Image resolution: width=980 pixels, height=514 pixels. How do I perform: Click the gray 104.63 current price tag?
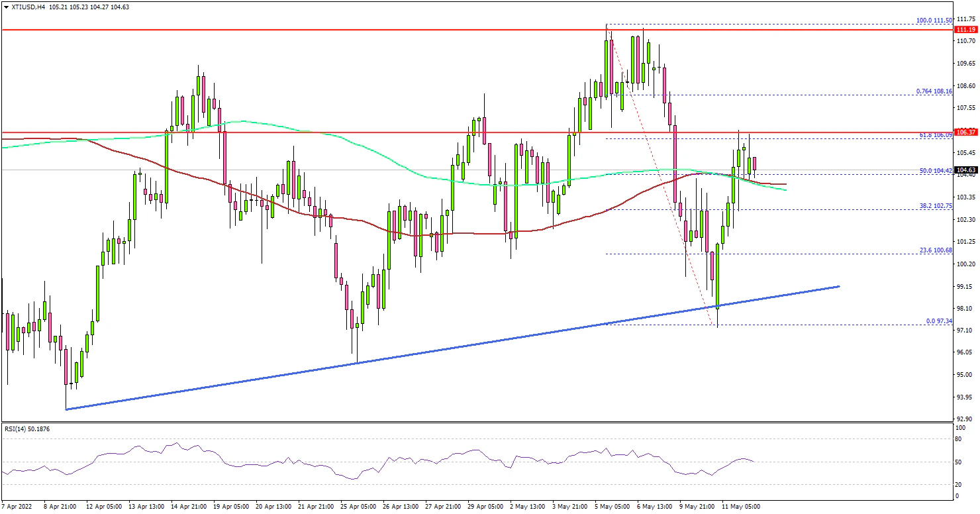967,170
